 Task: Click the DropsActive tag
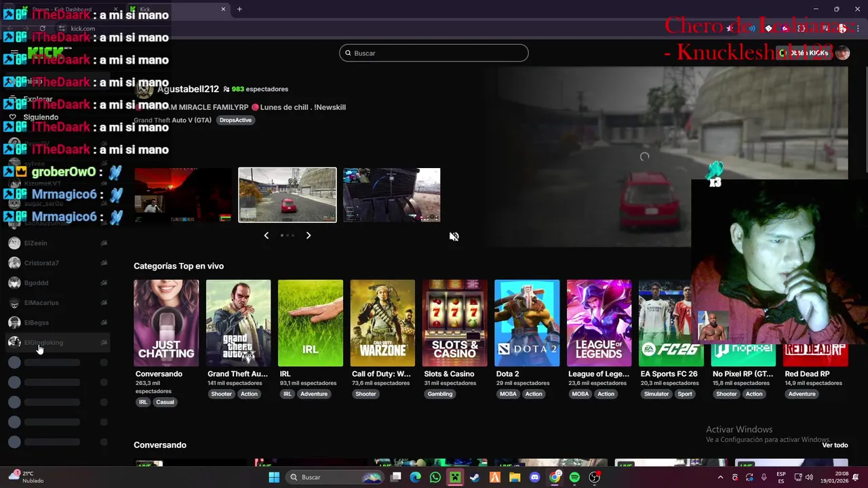point(235,120)
